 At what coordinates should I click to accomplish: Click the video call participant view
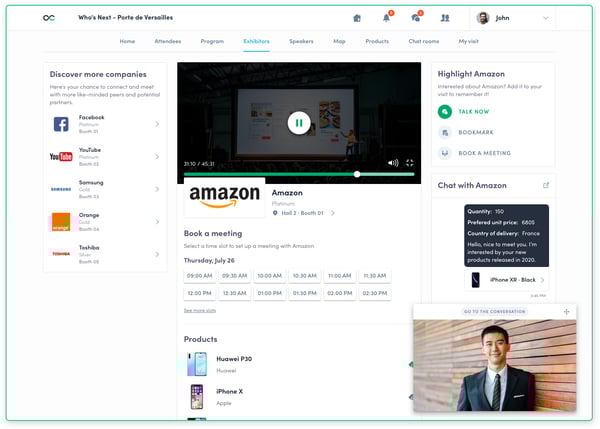[495, 365]
